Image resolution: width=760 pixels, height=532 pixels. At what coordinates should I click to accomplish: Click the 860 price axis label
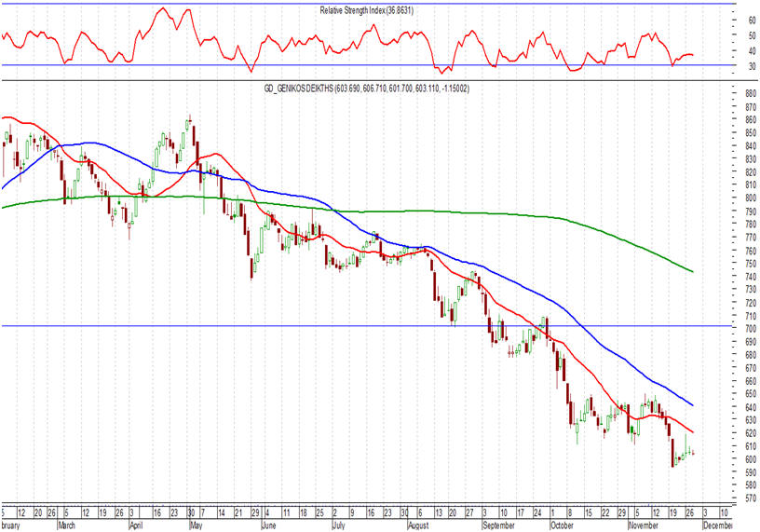click(x=751, y=120)
